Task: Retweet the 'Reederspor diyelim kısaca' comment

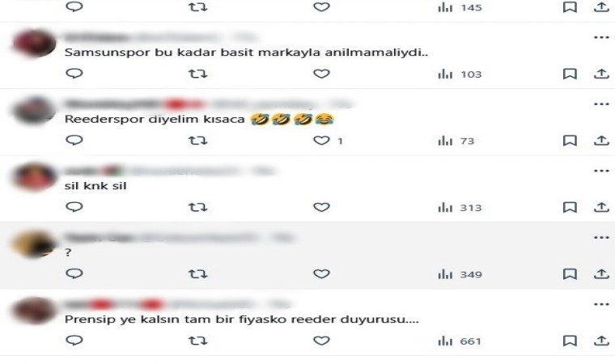Action: (197, 141)
